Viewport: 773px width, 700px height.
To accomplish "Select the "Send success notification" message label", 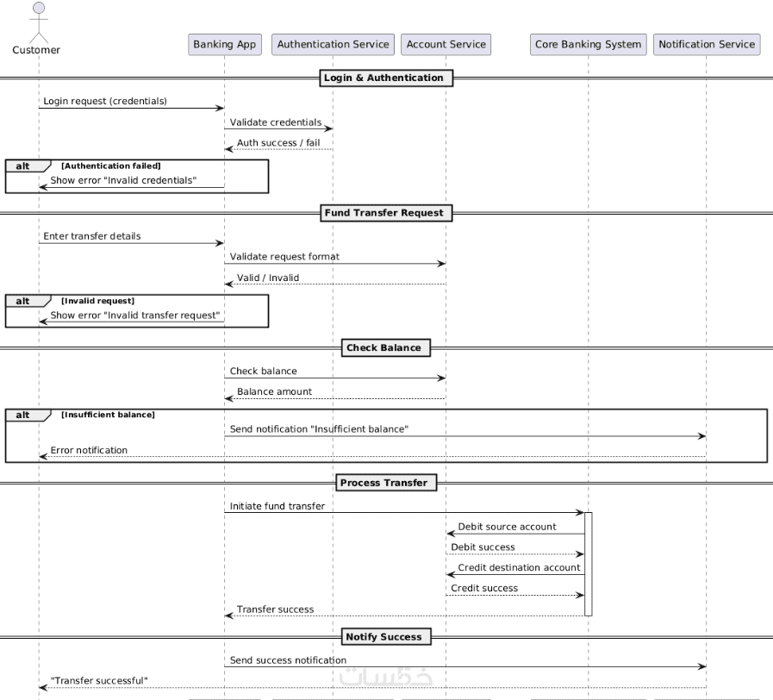I will pyautogui.click(x=288, y=660).
